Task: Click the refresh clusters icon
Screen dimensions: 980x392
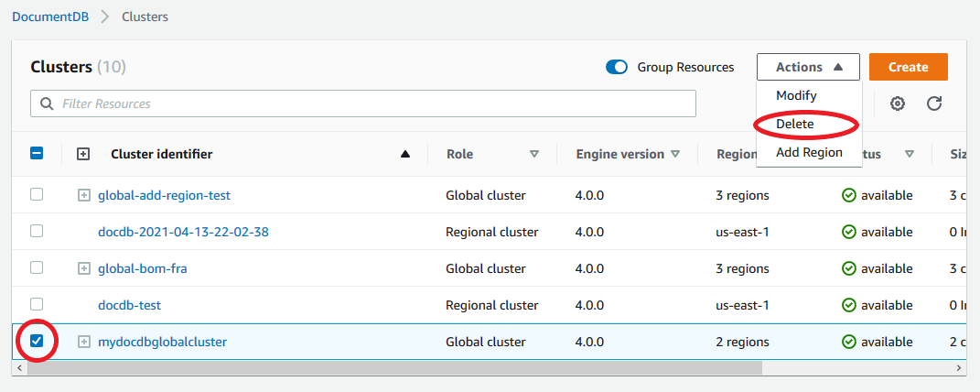Action: click(934, 103)
